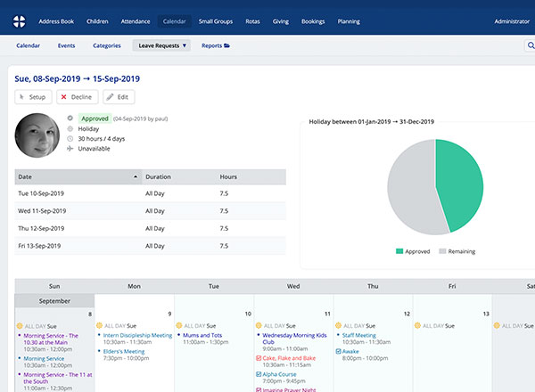Open the Rotas module
This screenshot has width=535, height=392.
point(252,21)
